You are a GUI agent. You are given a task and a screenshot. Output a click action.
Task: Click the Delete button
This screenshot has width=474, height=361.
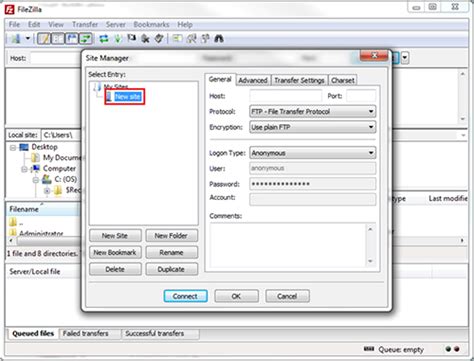(115, 269)
